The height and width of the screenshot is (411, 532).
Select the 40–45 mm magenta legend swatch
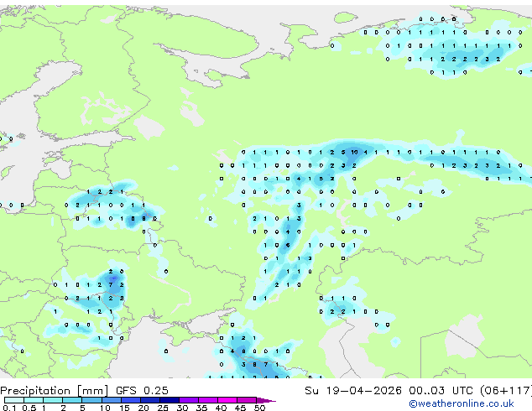point(227,400)
